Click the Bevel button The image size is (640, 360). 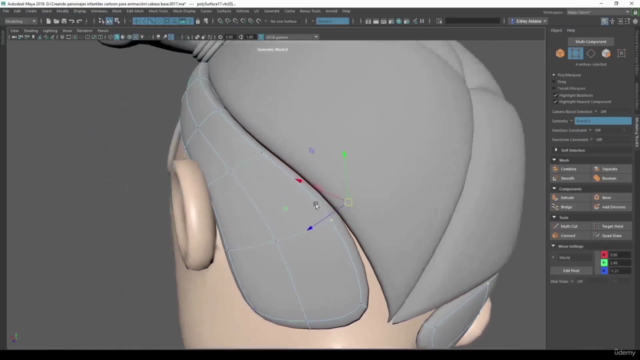click(611, 198)
